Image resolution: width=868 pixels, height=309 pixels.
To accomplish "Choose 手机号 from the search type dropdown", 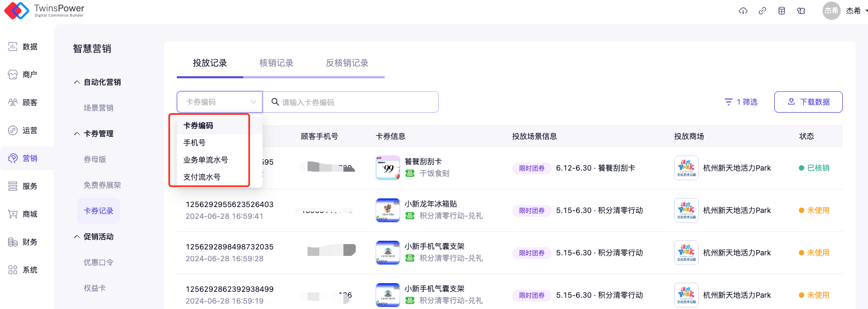I will [194, 143].
